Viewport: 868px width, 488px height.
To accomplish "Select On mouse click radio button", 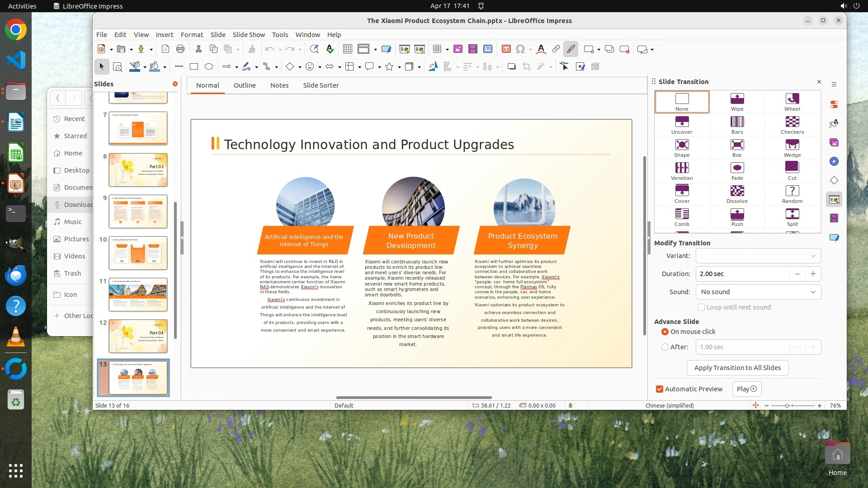I will pyautogui.click(x=665, y=332).
